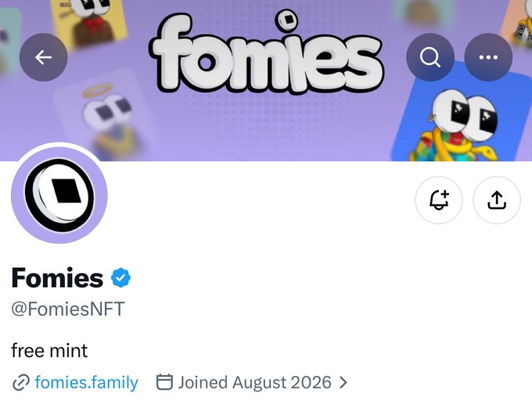Click the free mint bio text

coord(49,351)
